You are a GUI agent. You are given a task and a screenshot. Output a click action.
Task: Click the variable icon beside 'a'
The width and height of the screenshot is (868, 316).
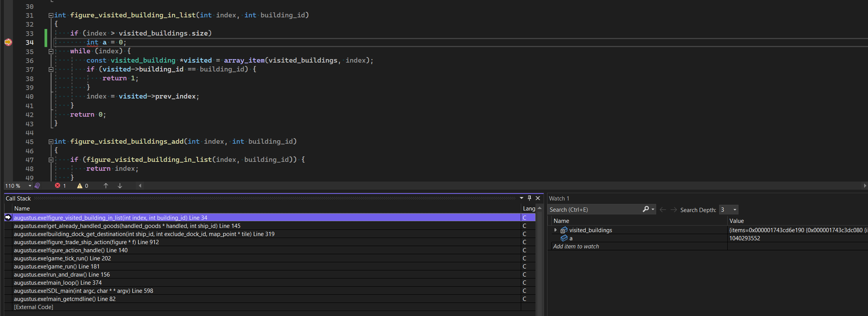(x=564, y=238)
